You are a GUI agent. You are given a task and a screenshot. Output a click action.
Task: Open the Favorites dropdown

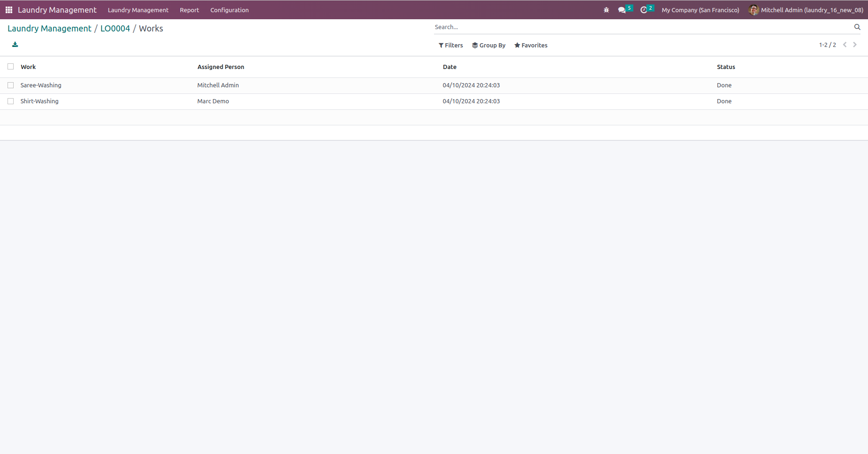(531, 46)
